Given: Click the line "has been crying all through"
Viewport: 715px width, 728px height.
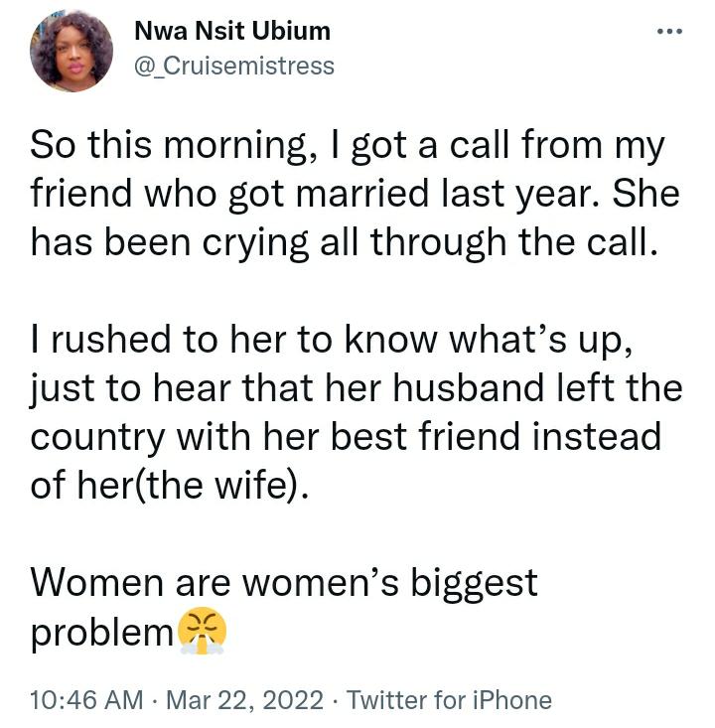Looking at the screenshot, I should (345, 242).
